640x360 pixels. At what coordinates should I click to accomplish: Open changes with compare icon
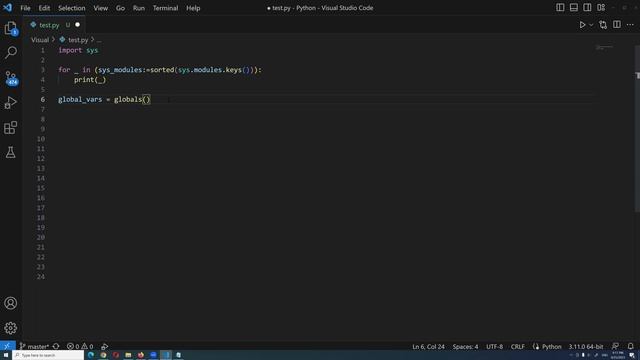coord(603,25)
